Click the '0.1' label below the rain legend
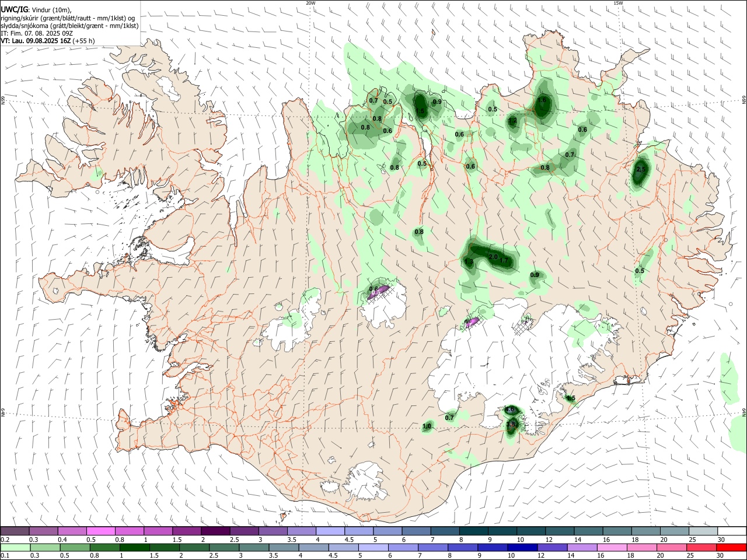This screenshot has width=747, height=560. (4, 556)
